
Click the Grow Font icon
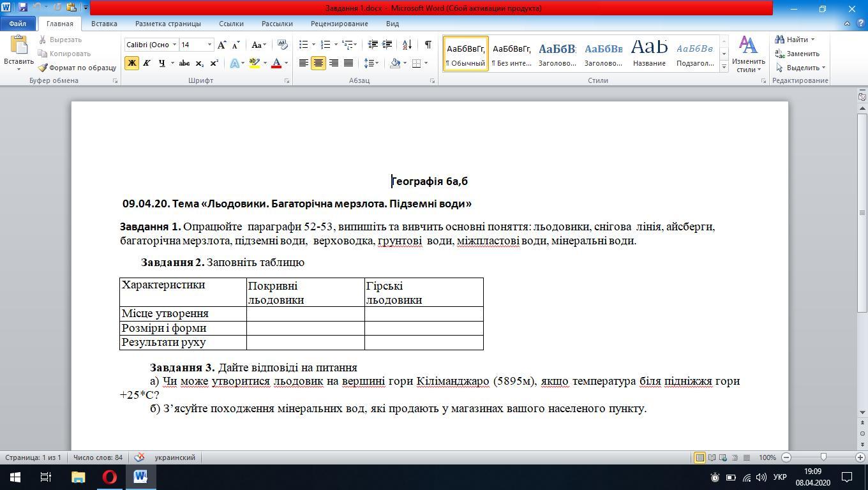click(221, 45)
